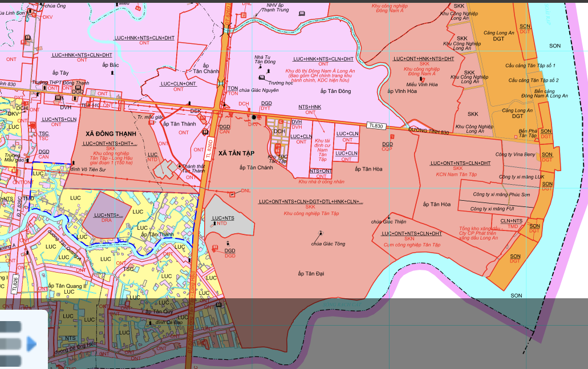Click the TL 826D road label box

pyautogui.click(x=210, y=145)
